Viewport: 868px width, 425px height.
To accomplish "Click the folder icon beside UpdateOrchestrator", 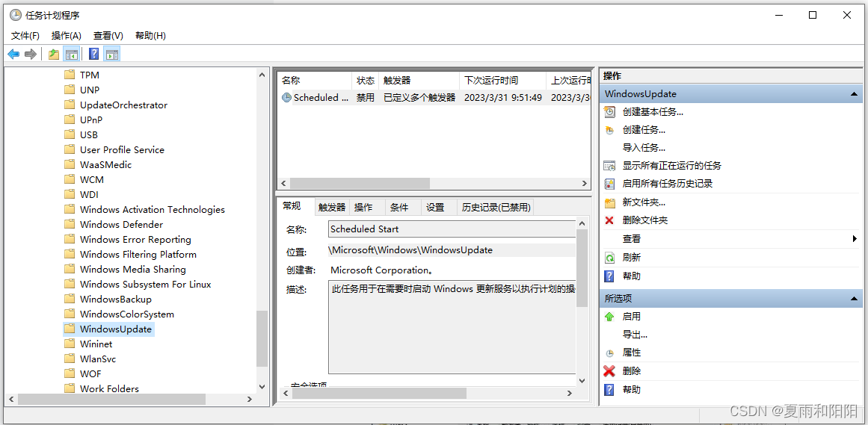I will (x=70, y=105).
